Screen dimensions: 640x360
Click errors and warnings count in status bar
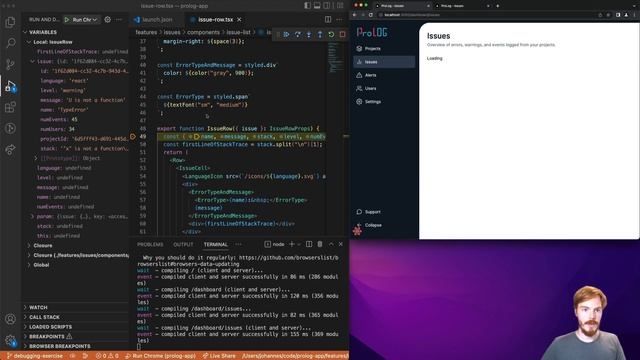tap(107, 356)
